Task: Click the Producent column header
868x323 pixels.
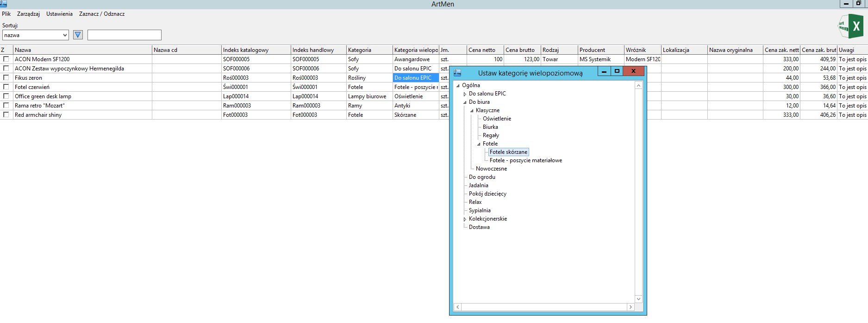Action: [601, 50]
